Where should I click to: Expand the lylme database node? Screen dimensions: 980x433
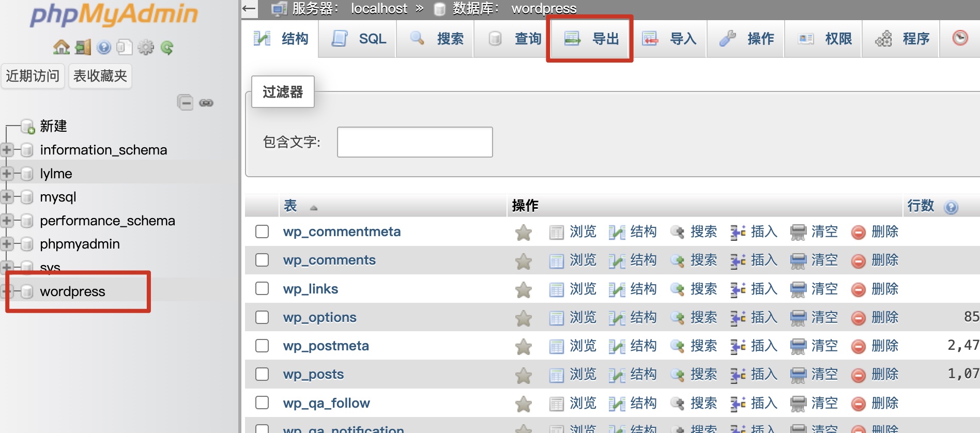(x=7, y=173)
